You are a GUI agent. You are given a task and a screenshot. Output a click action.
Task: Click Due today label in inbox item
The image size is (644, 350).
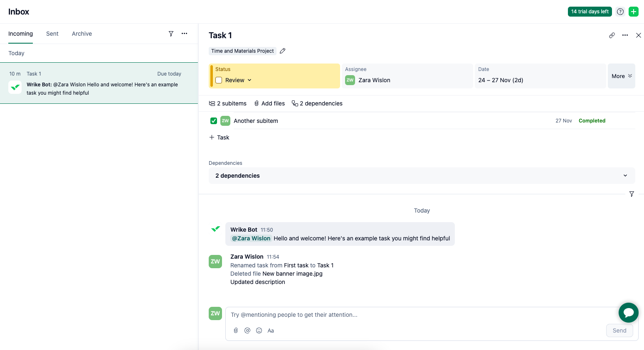(x=169, y=74)
